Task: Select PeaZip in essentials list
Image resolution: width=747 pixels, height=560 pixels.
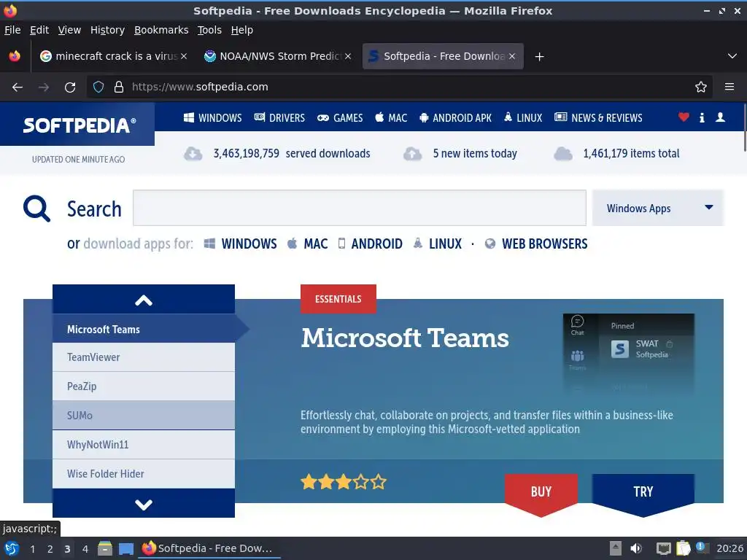Action: tap(144, 386)
